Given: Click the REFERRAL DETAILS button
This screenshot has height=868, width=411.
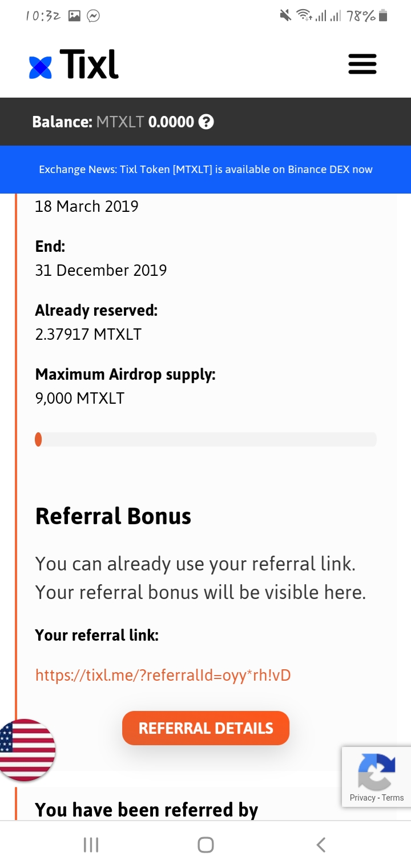Looking at the screenshot, I should click(205, 728).
